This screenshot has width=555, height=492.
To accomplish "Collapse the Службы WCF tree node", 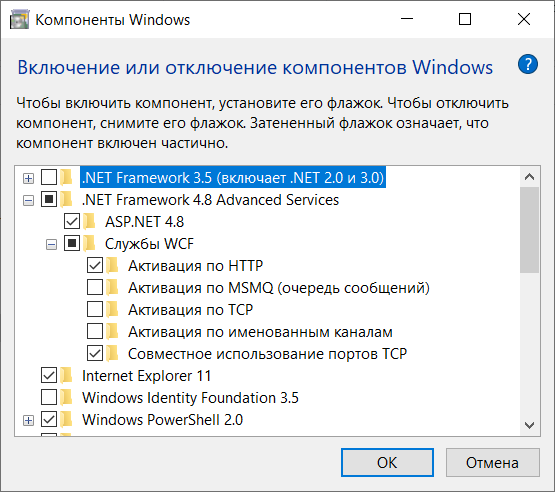I will [x=51, y=244].
